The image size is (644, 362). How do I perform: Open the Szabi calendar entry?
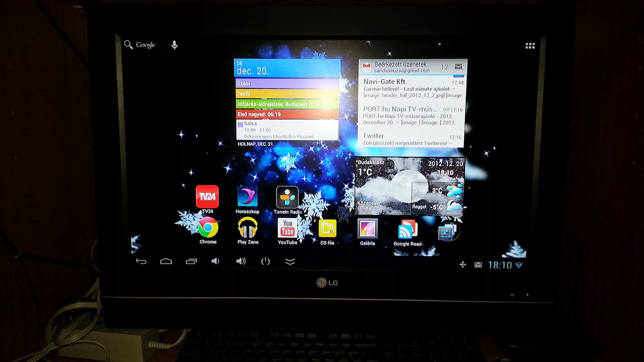coord(287,83)
